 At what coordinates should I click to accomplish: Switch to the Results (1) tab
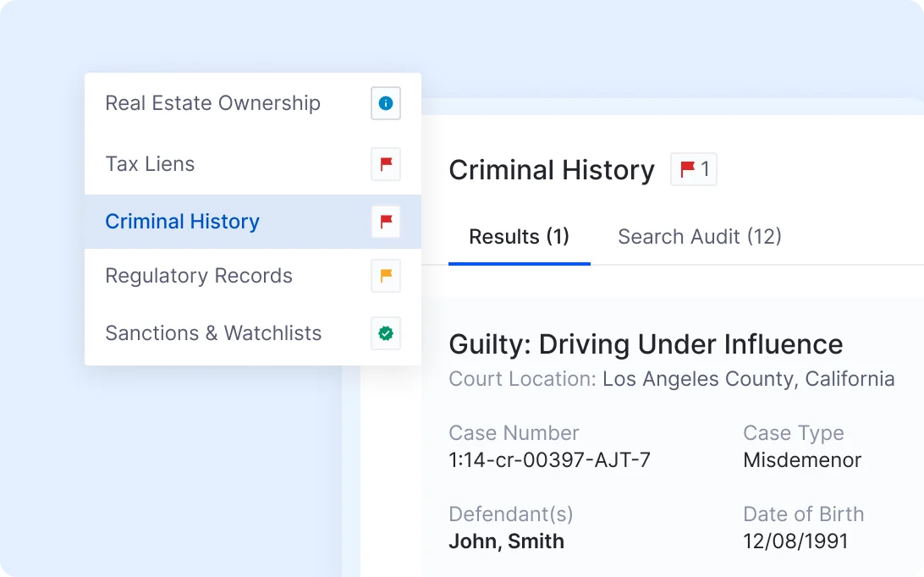coord(520,237)
